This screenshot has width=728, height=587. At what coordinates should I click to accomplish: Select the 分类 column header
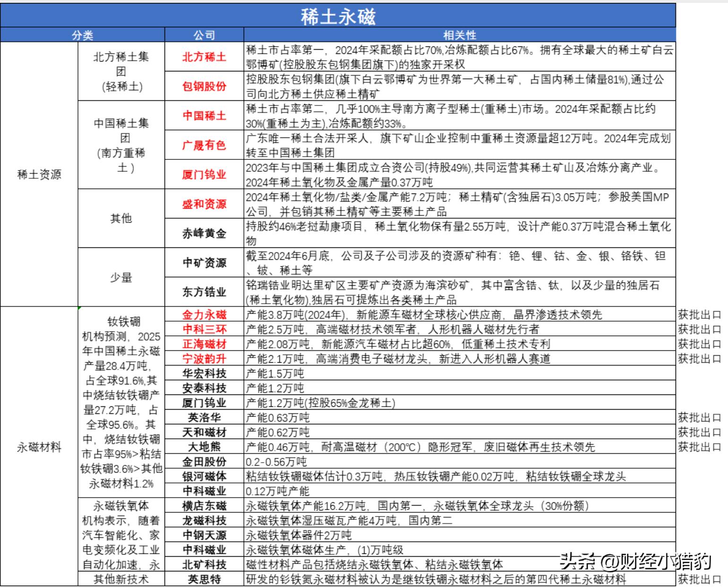pos(83,35)
